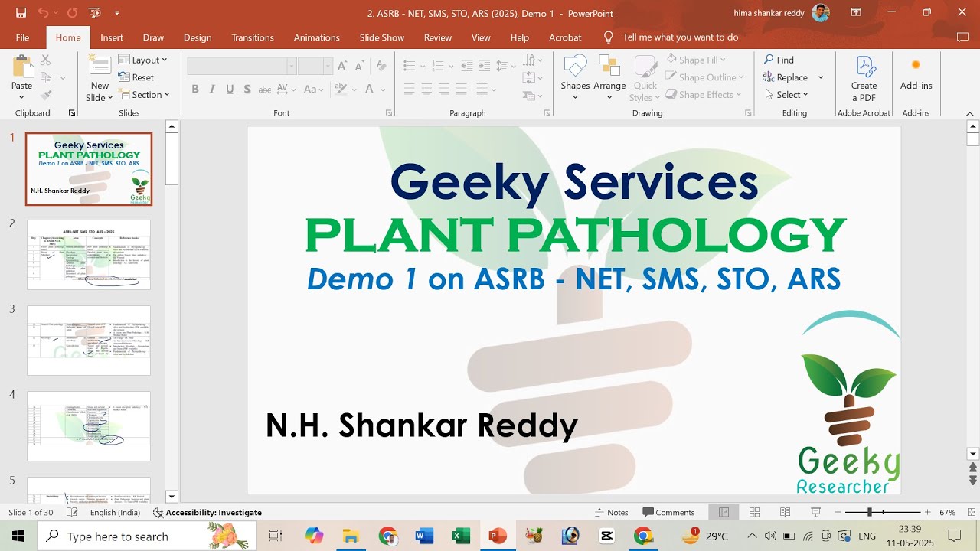Select slide 2 thumbnail
Viewport: 980px width, 551px height.
tap(89, 255)
